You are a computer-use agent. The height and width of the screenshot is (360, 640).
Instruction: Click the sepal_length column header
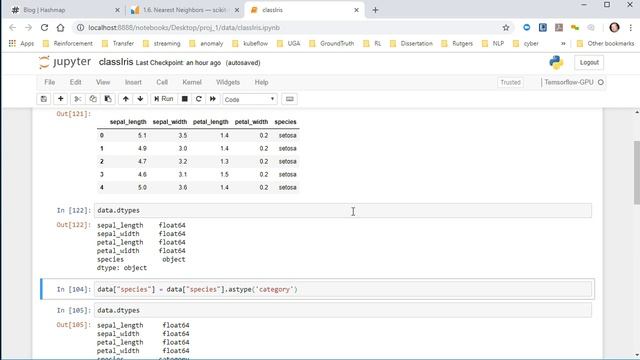pyautogui.click(x=128, y=122)
